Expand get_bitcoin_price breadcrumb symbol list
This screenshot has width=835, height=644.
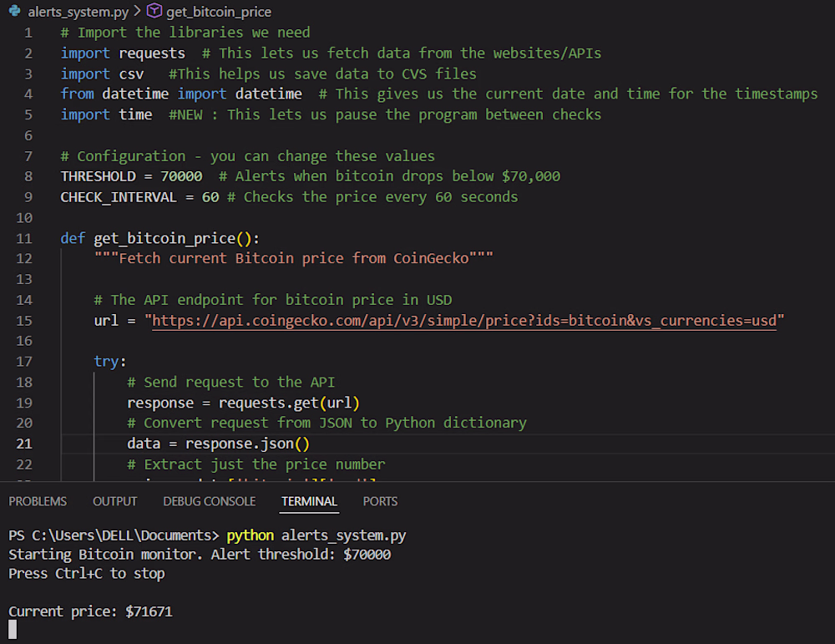point(218,12)
